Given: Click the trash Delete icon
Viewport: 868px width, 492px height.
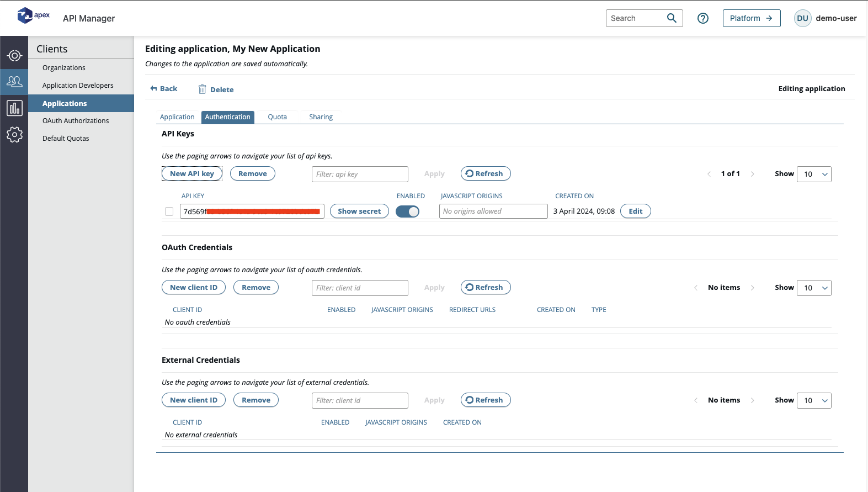Looking at the screenshot, I should pos(202,89).
